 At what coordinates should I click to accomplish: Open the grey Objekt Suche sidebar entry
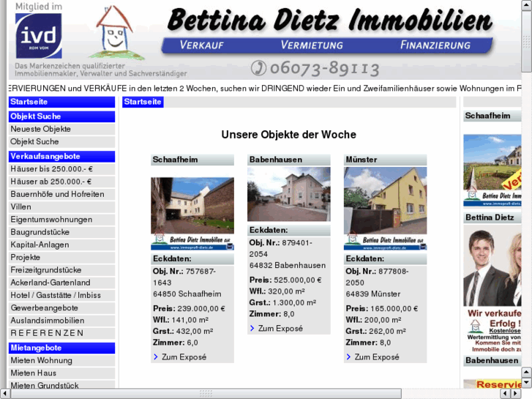tap(61, 141)
